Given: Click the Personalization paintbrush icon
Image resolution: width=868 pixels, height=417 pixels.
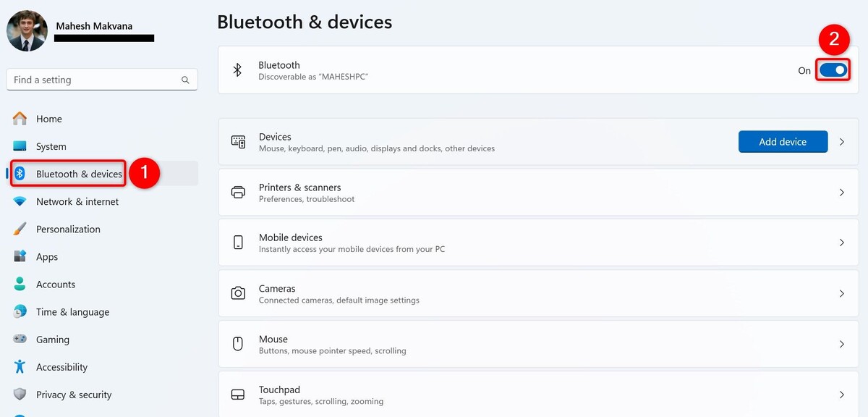Looking at the screenshot, I should 20,229.
